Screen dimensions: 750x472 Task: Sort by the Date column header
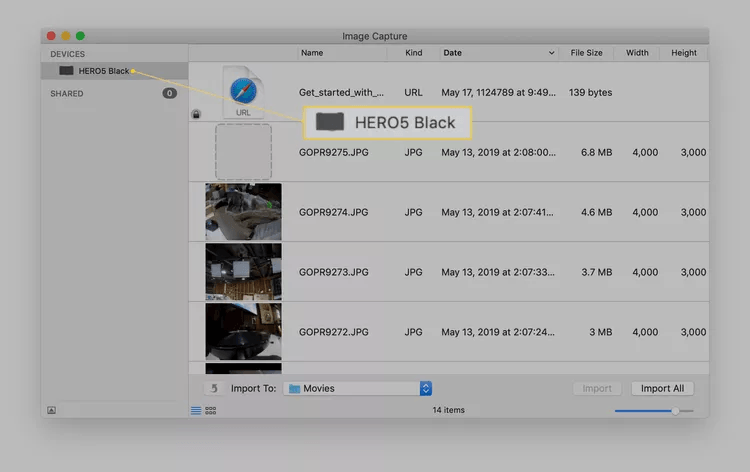click(452, 53)
